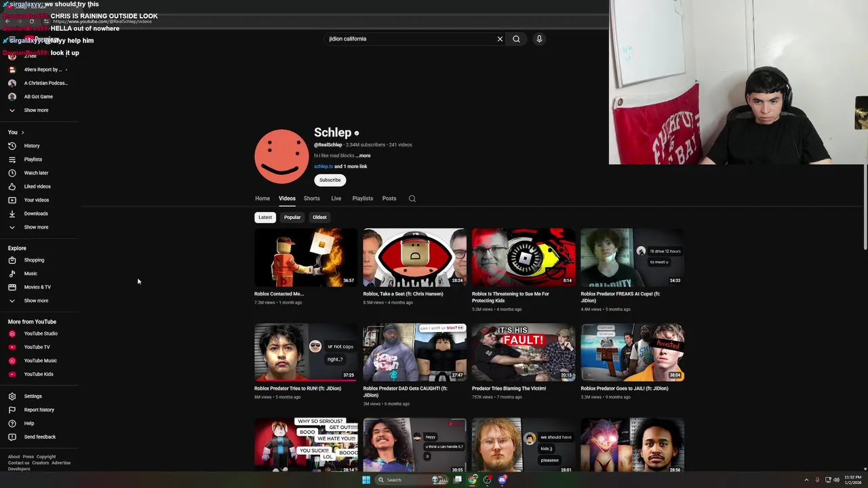Open History in the sidebar
868x488 pixels.
(x=32, y=146)
